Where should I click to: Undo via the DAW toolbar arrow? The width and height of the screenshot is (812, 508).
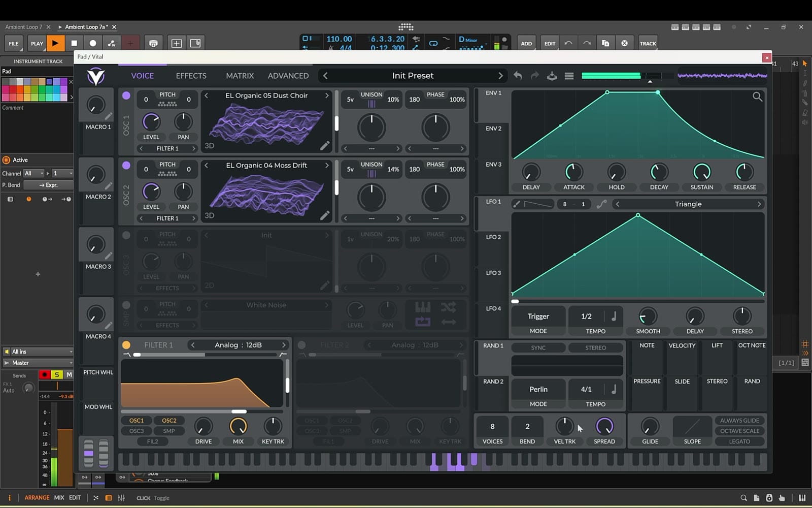coord(568,43)
